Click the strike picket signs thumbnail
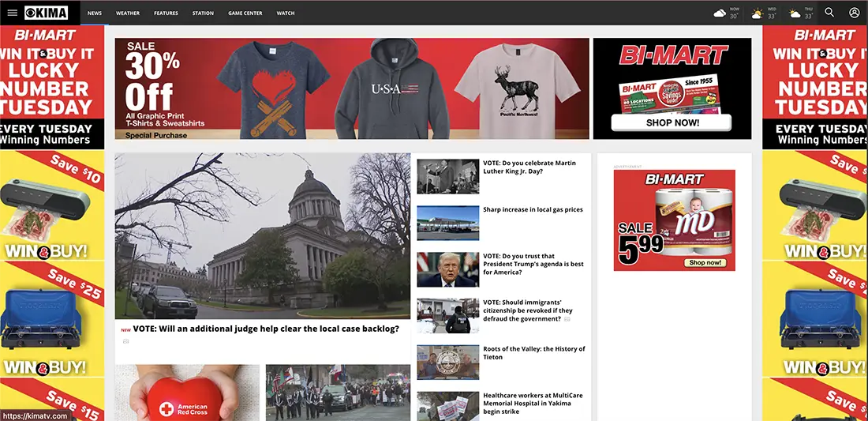 pyautogui.click(x=448, y=407)
